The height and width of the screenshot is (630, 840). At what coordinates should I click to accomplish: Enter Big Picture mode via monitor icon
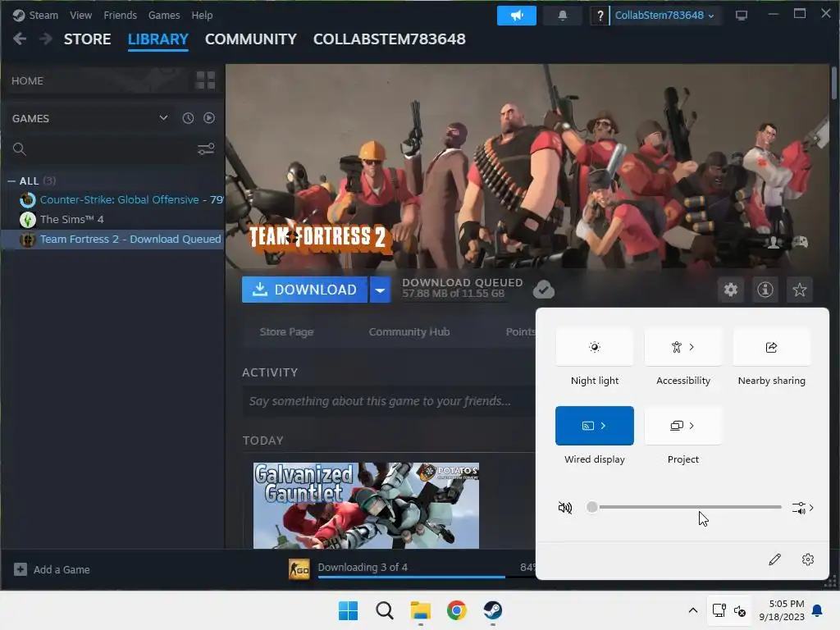pyautogui.click(x=741, y=16)
